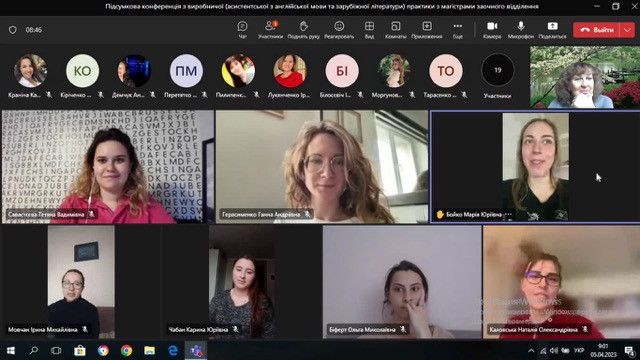Select the Моргунова participant avatar
The height and width of the screenshot is (360, 640).
tap(394, 71)
